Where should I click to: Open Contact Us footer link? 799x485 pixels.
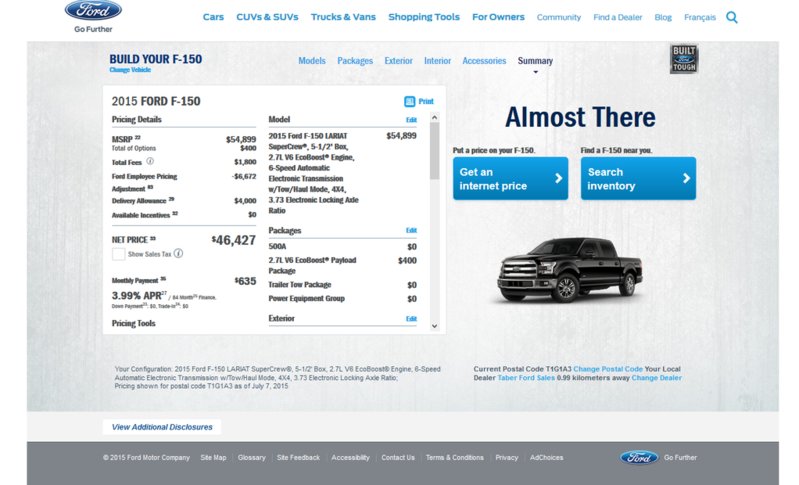pyautogui.click(x=398, y=457)
